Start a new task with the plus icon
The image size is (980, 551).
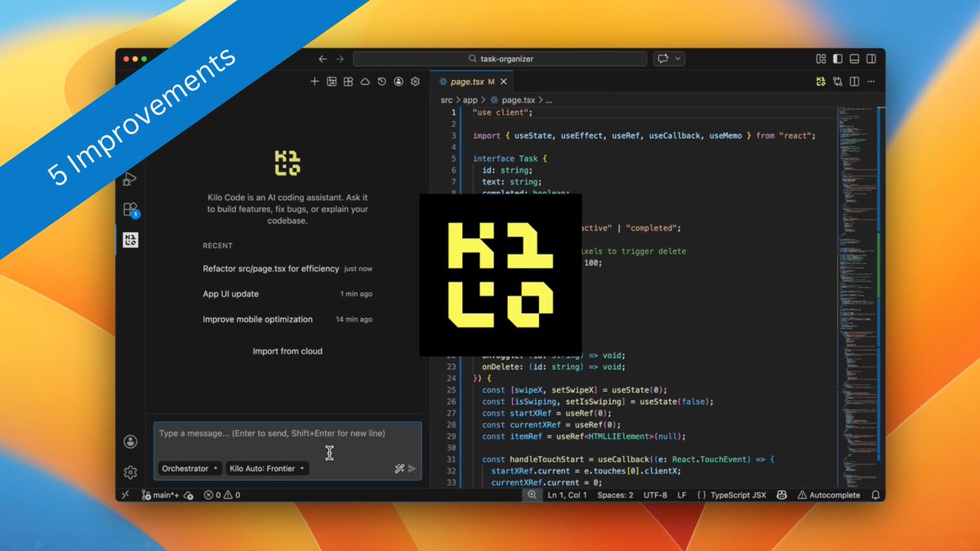click(314, 82)
